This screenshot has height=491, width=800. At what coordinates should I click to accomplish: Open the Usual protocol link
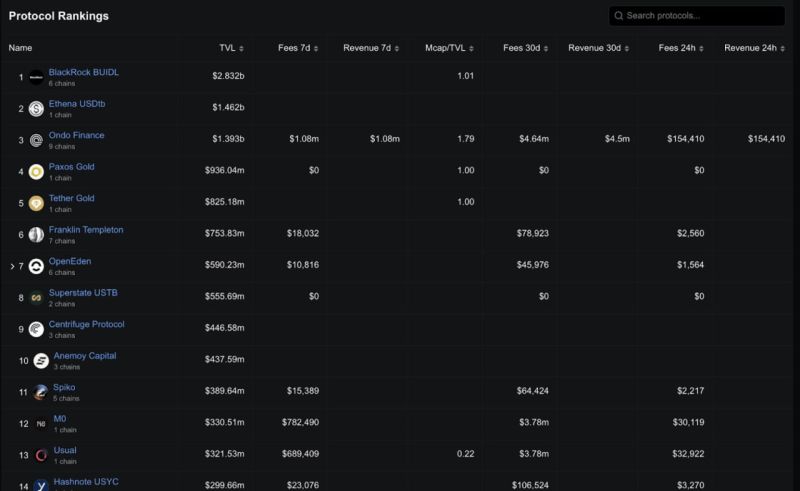tap(65, 450)
